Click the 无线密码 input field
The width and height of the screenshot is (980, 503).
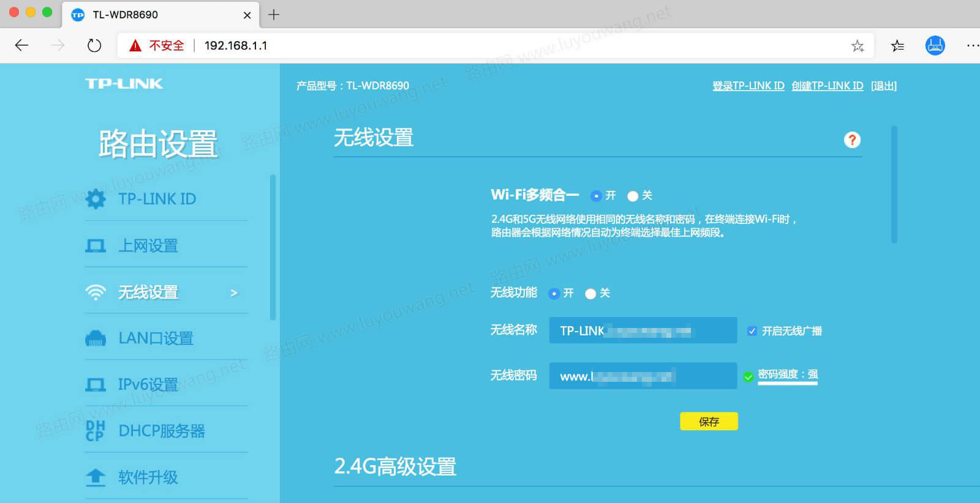coord(643,376)
